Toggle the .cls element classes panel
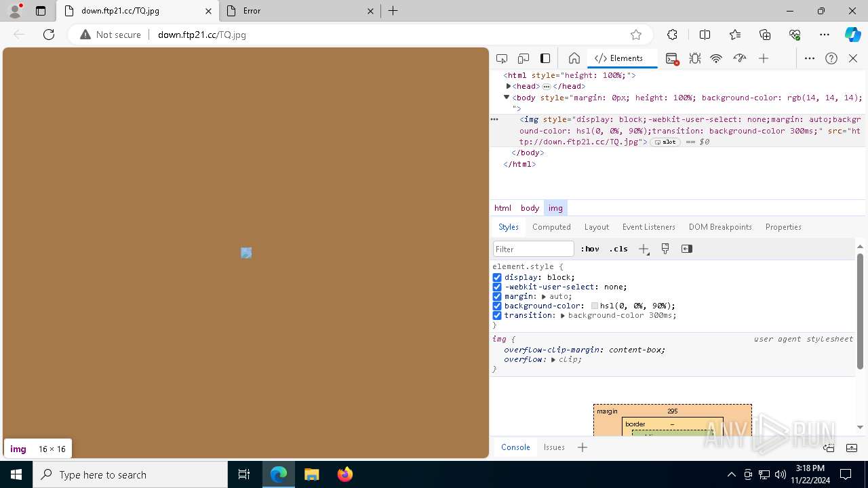This screenshot has width=868, height=488. coord(618,249)
